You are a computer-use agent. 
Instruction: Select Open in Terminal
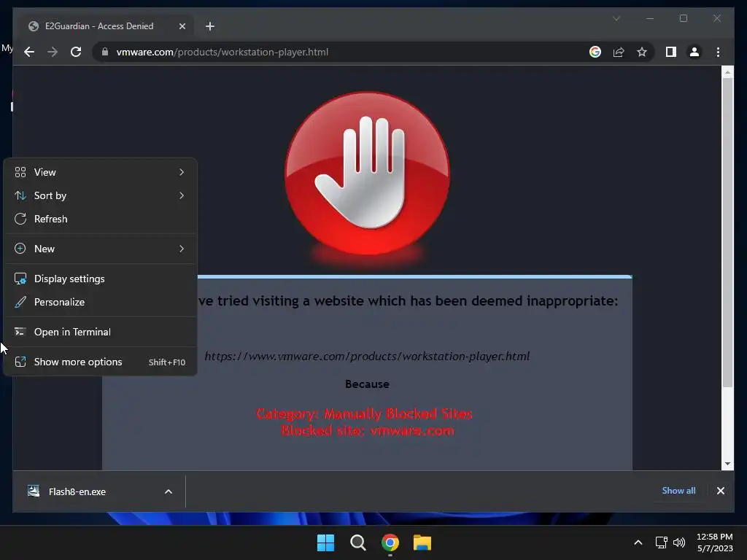[x=100, y=332]
